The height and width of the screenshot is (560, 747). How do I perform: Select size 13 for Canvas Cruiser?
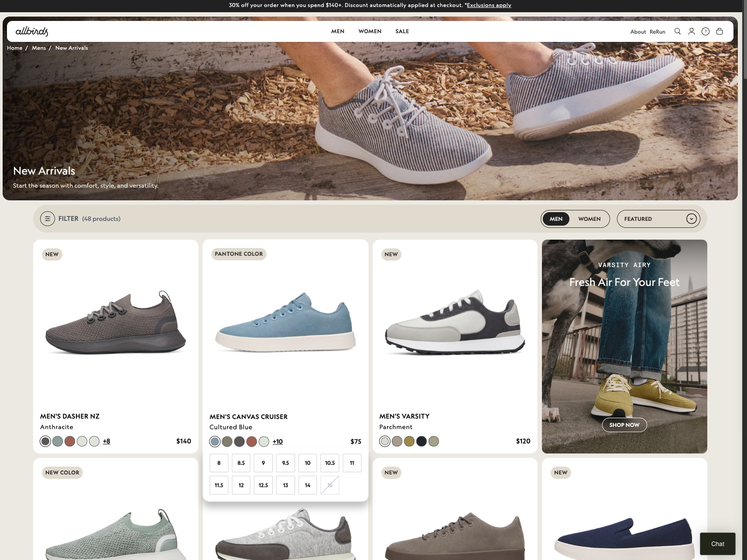pyautogui.click(x=285, y=485)
